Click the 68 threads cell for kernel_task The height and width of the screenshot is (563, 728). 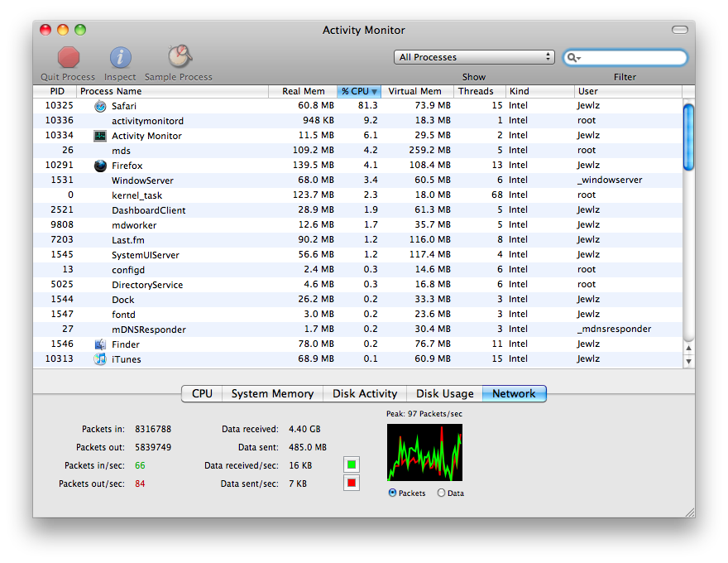[x=497, y=195]
